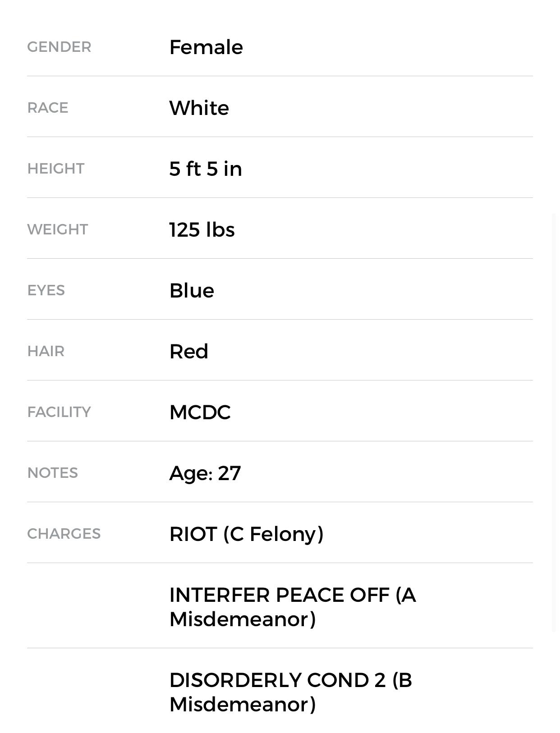The image size is (560, 733).
Task: Click the DISORDERLY COND 2 charge entry
Action: pos(290,692)
